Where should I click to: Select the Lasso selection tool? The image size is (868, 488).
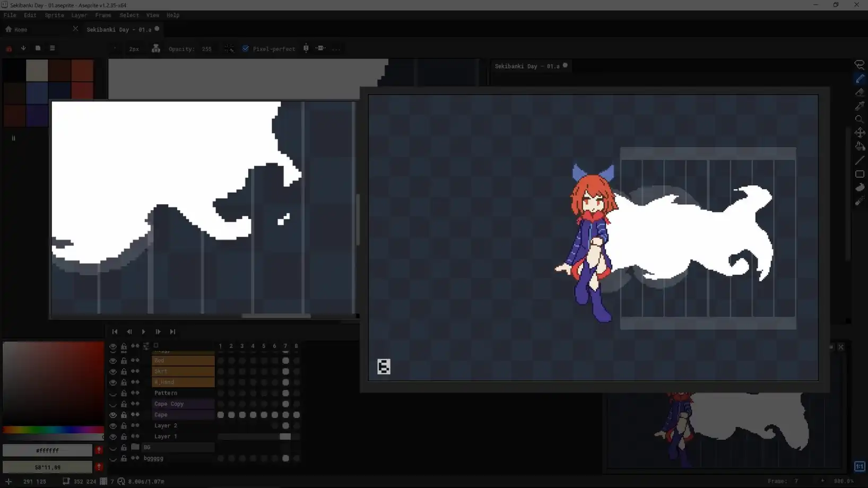(860, 65)
